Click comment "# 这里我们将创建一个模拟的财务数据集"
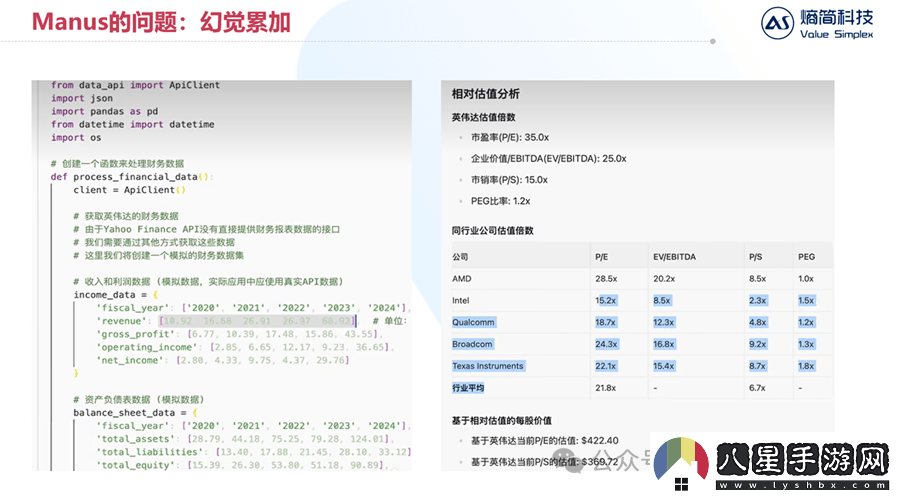The height and width of the screenshot is (496, 900). 159,255
